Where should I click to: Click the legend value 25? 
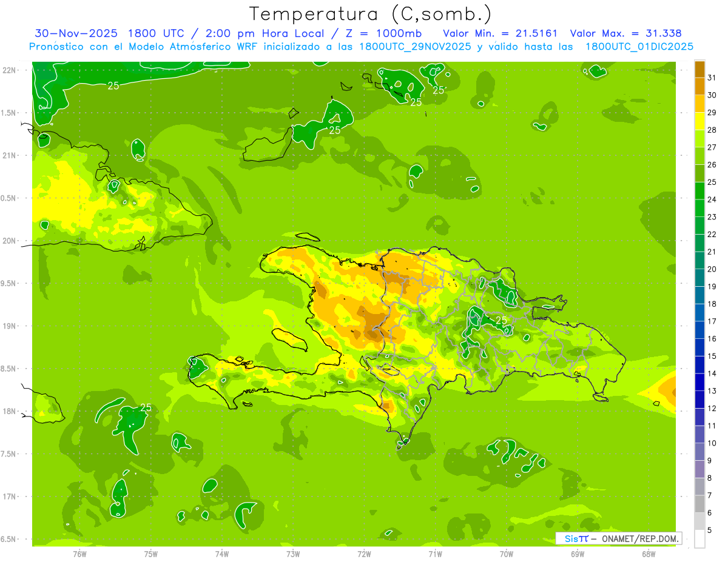pyautogui.click(x=712, y=182)
